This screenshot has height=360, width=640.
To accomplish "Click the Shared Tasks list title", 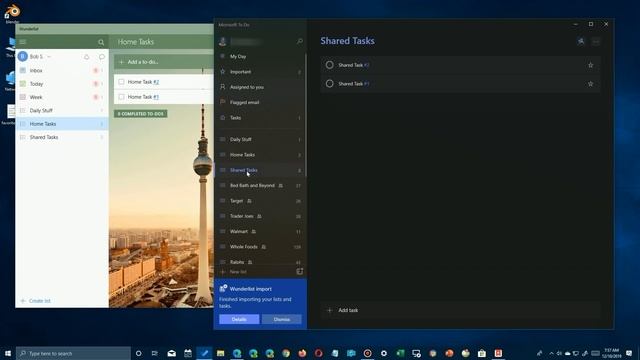I will pos(347,41).
